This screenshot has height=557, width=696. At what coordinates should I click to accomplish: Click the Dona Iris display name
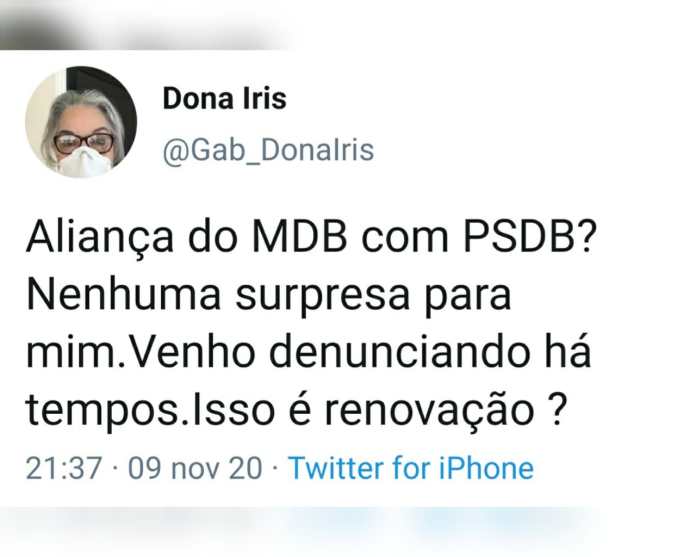[225, 99]
